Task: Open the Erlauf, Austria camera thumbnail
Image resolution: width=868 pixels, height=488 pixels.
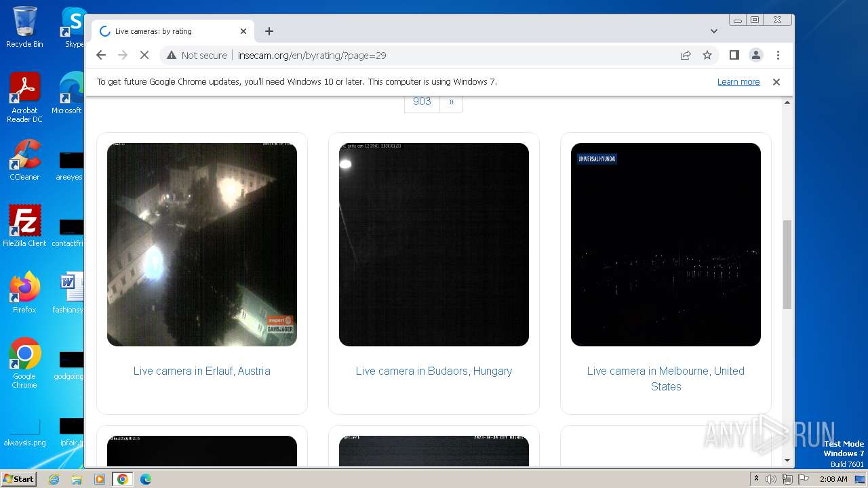Action: [x=202, y=245]
